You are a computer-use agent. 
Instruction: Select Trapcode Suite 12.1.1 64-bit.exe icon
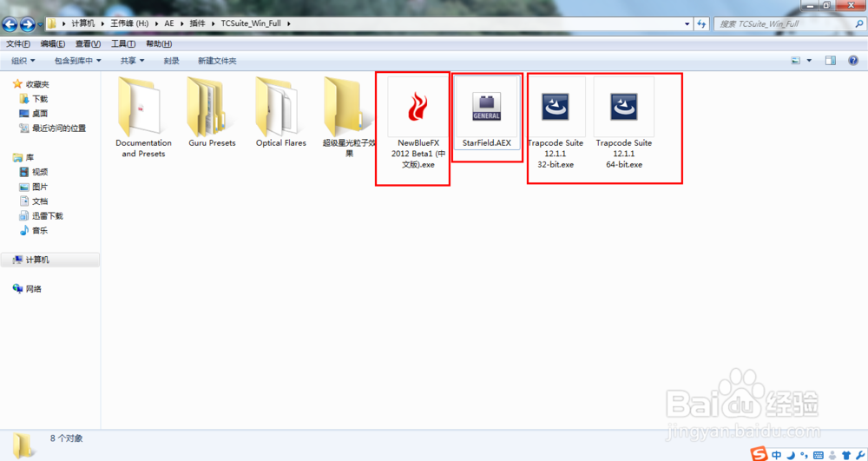point(624,106)
